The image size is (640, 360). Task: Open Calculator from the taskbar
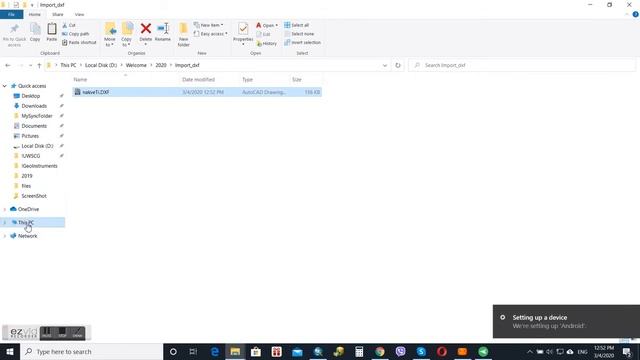359,351
